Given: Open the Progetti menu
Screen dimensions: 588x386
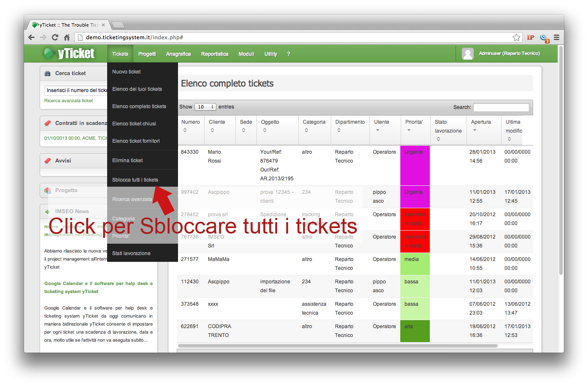Looking at the screenshot, I should pyautogui.click(x=147, y=54).
